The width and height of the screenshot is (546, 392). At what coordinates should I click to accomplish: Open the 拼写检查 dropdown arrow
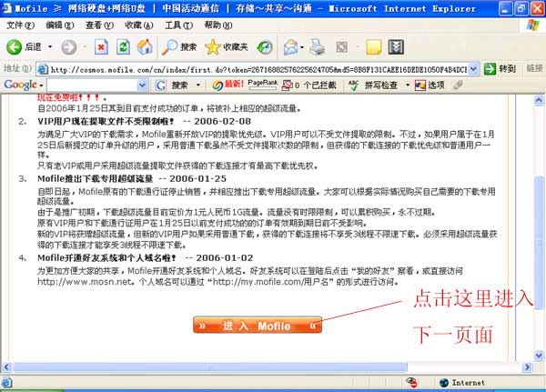point(408,85)
